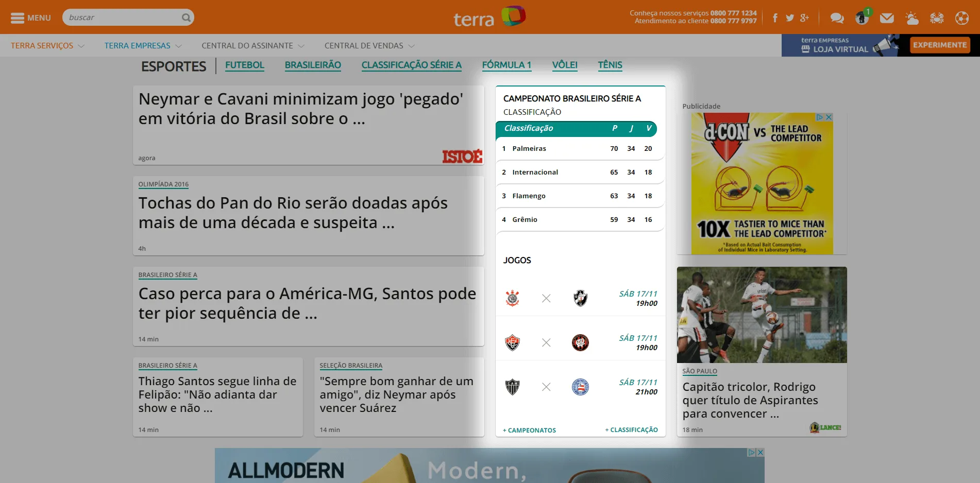Select the Tênis tab
The image size is (980, 483).
coord(610,65)
